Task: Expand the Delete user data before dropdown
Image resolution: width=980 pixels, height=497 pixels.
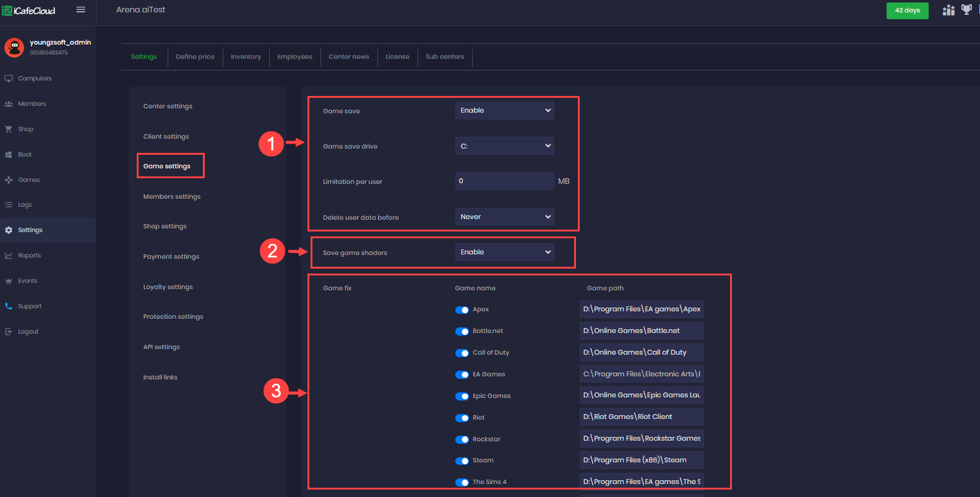Action: [x=504, y=217]
